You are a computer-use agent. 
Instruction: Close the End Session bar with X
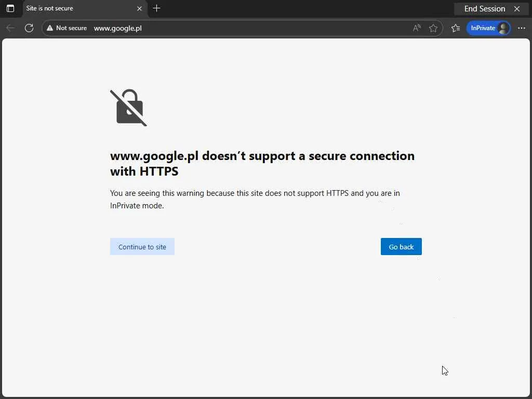[x=517, y=8]
